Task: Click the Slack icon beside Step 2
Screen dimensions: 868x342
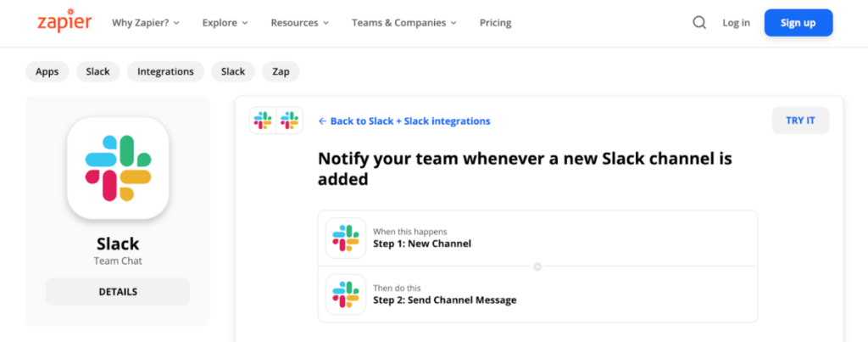Action: [x=346, y=294]
